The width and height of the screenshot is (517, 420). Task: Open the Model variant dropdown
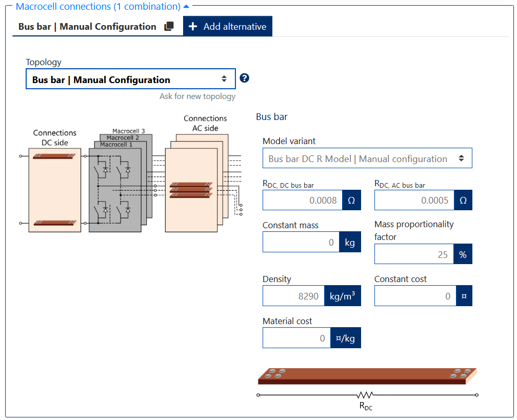[367, 159]
